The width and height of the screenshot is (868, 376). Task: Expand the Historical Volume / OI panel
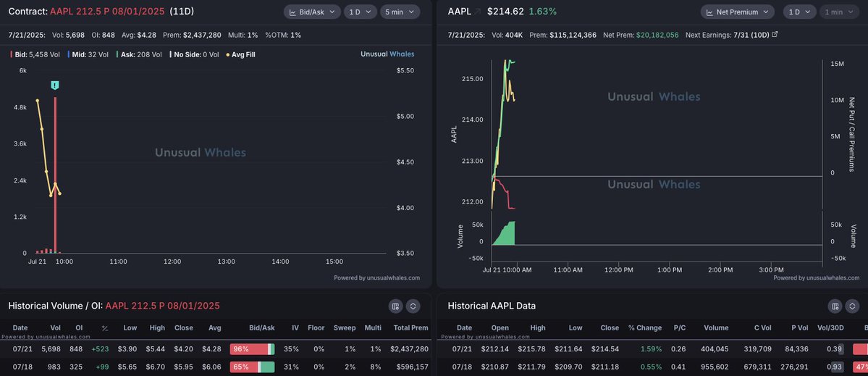click(x=413, y=306)
